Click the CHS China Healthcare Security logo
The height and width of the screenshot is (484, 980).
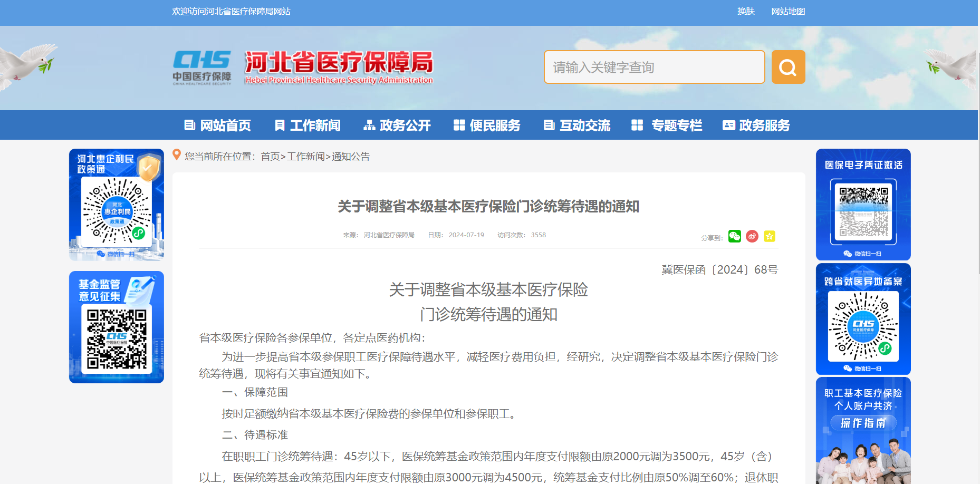click(x=201, y=67)
